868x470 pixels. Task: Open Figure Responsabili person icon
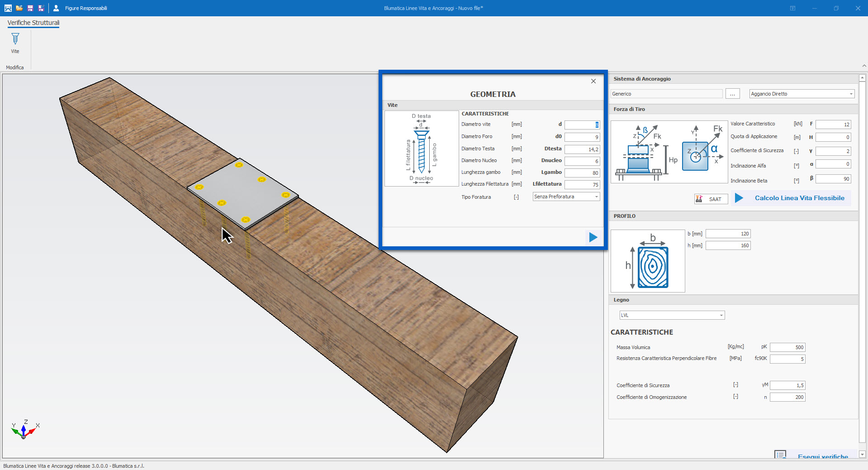[56, 8]
